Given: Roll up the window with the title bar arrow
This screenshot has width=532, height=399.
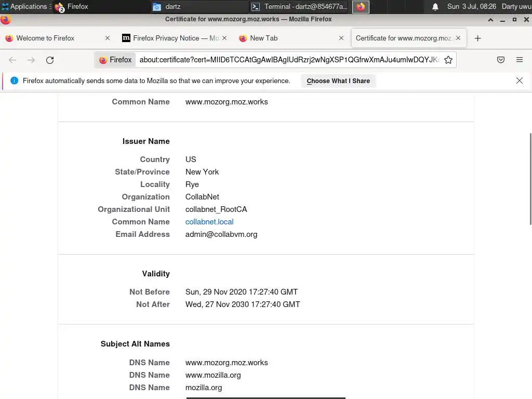Looking at the screenshot, I should (x=490, y=20).
